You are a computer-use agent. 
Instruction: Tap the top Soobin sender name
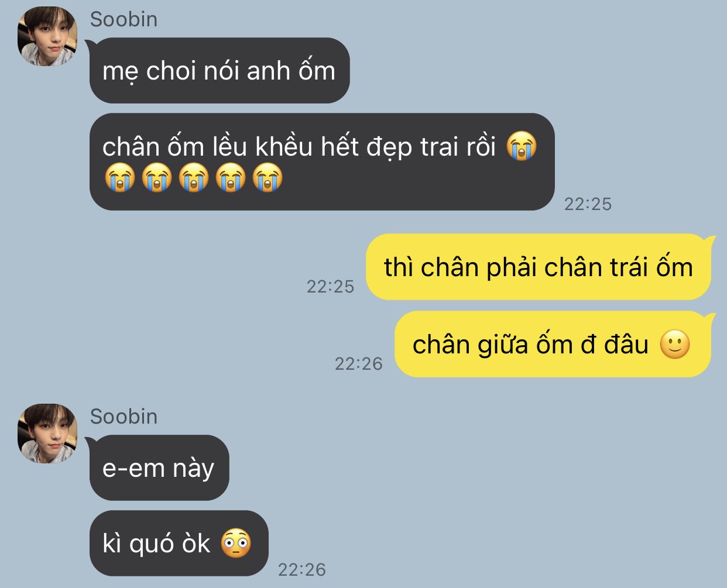pos(124,19)
